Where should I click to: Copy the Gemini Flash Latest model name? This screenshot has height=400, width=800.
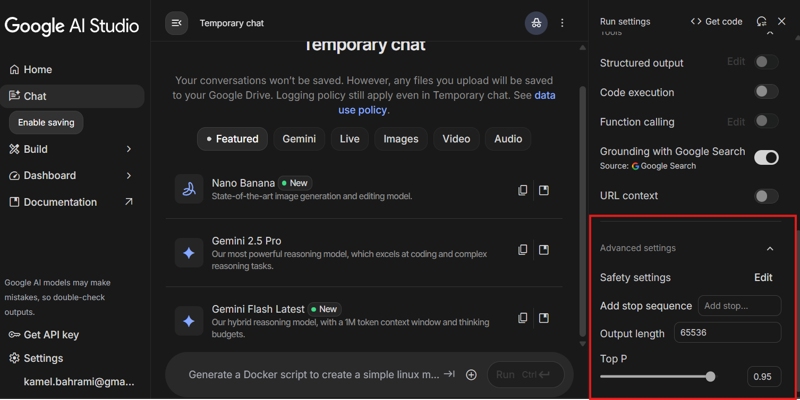(522, 318)
